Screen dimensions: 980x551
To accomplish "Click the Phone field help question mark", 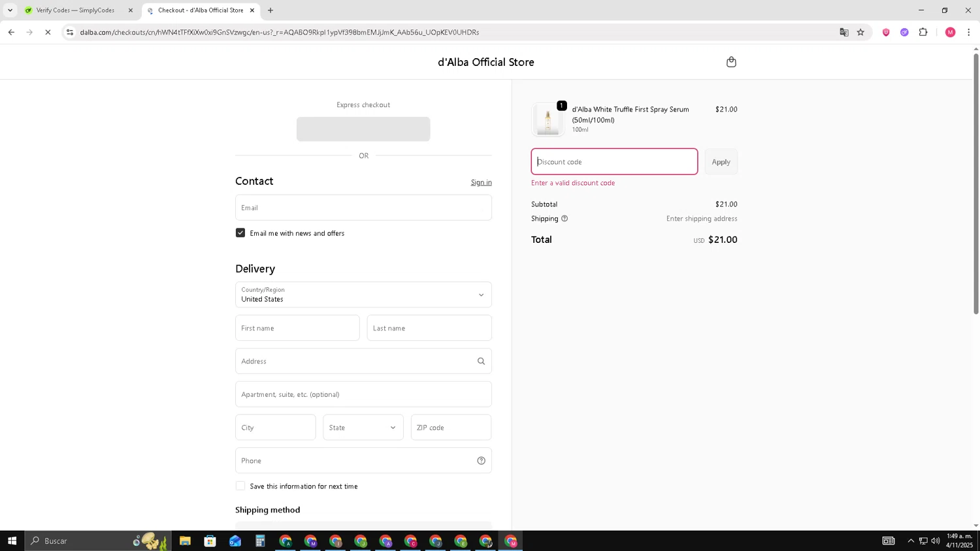I will pyautogui.click(x=481, y=461).
